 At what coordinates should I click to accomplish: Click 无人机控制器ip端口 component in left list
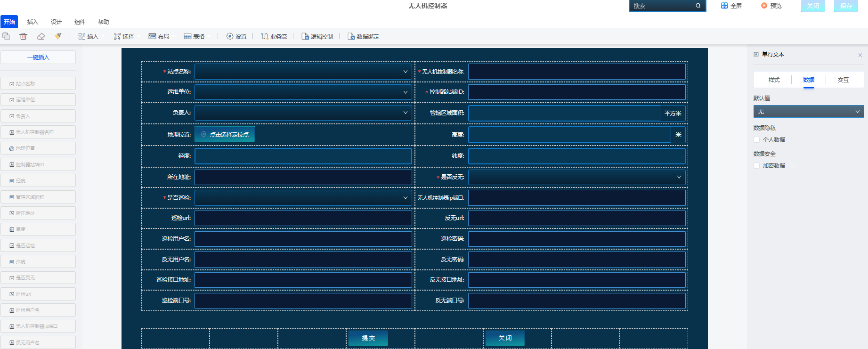38,326
